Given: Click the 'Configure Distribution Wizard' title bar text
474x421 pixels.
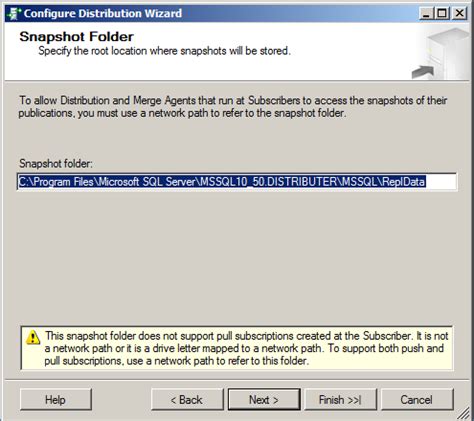Looking at the screenshot, I should tap(103, 13).
